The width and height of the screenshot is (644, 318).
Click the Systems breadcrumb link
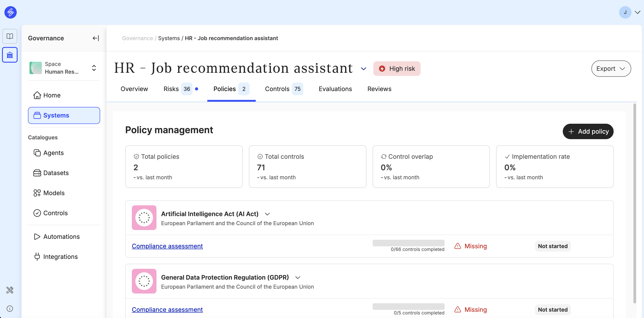[169, 38]
